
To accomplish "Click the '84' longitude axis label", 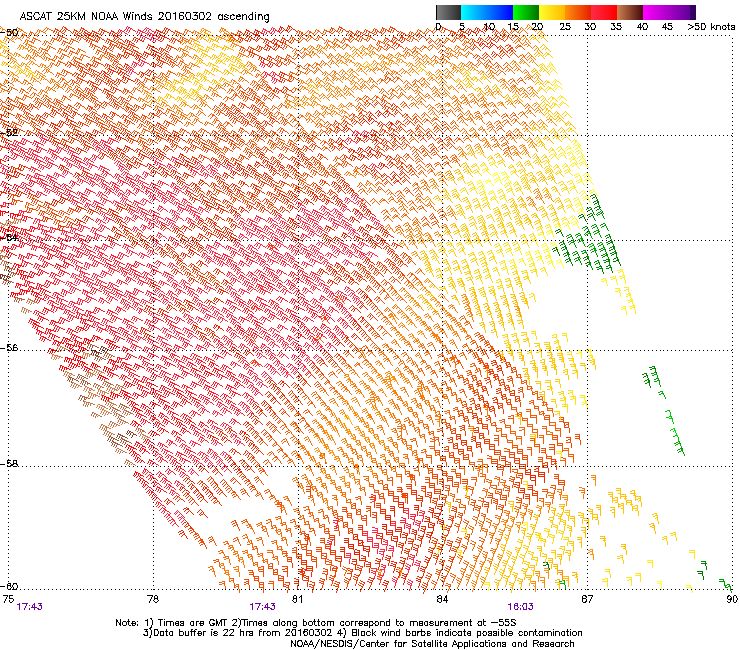I will tap(442, 599).
